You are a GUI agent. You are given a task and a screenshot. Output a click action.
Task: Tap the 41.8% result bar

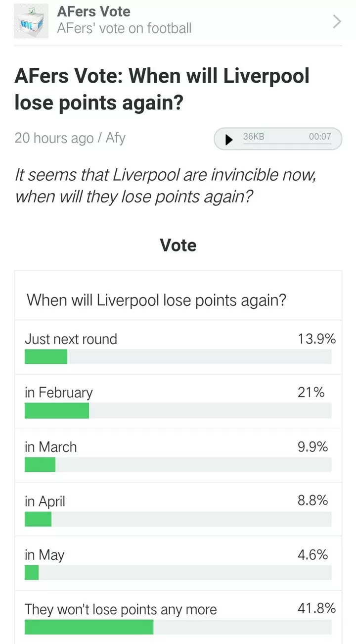point(178,627)
